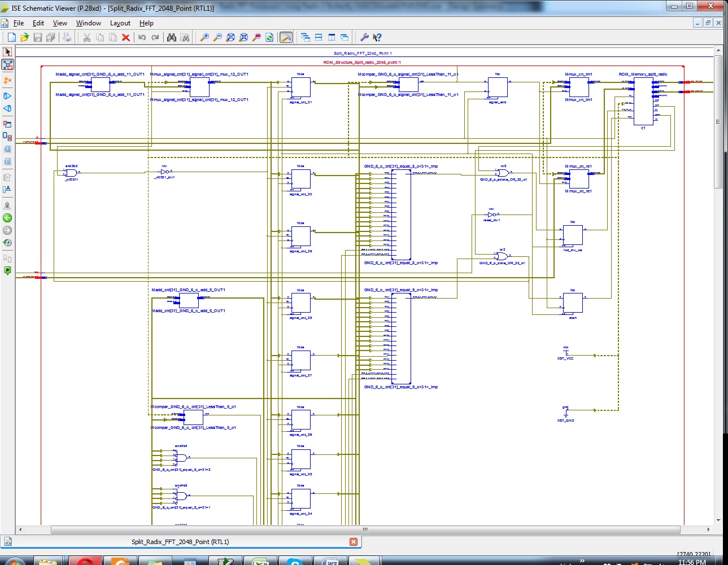
Task: Select the fdc block labeled start
Action: pos(573,303)
